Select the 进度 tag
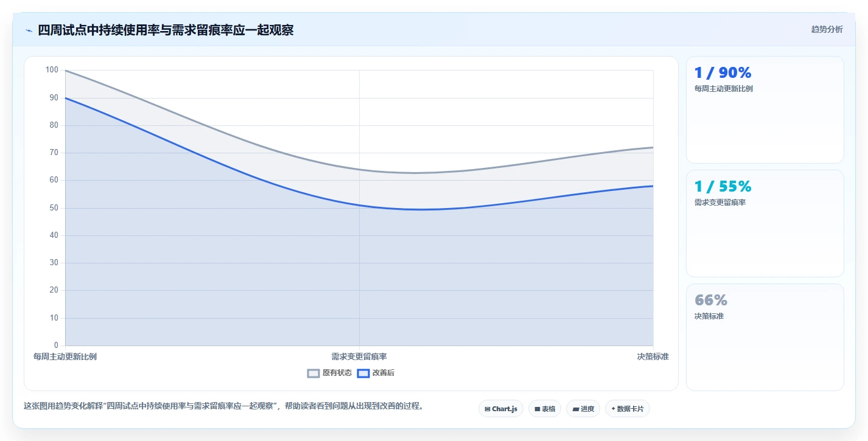The width and height of the screenshot is (868, 441). point(583,409)
